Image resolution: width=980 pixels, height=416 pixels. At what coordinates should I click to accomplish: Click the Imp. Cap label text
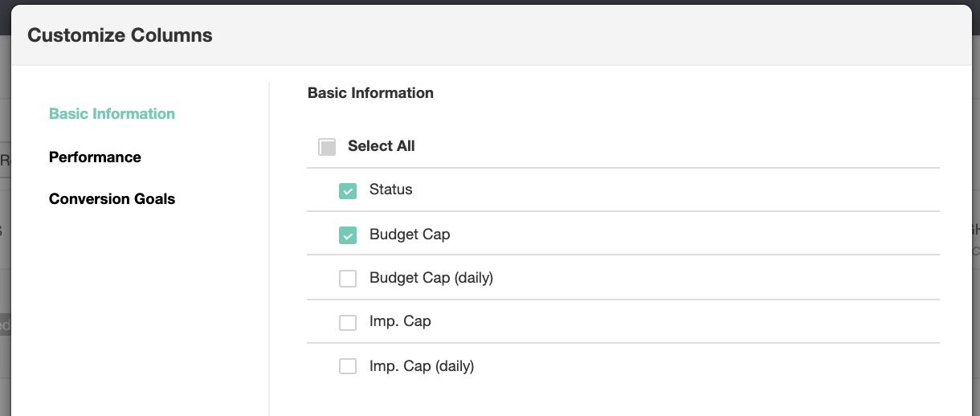tap(400, 321)
